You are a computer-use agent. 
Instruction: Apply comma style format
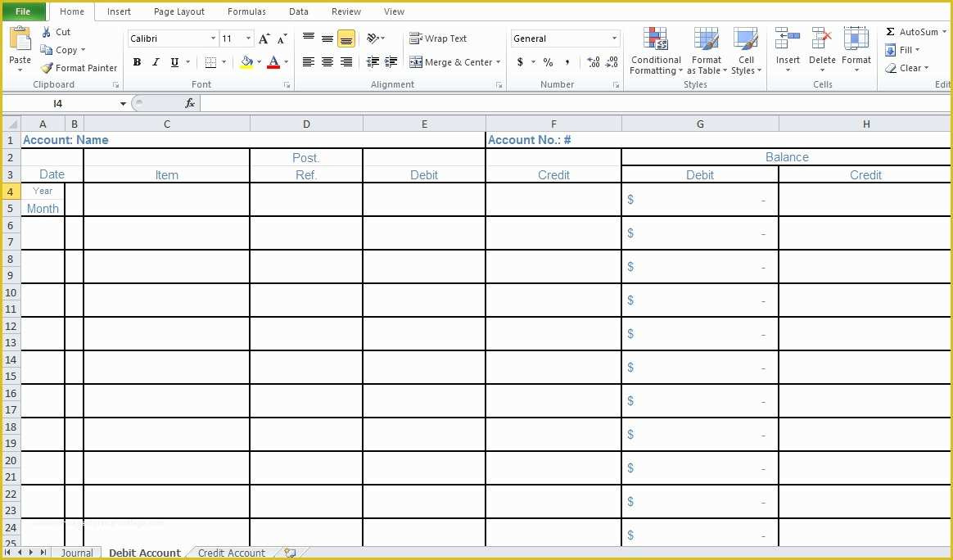click(x=567, y=62)
